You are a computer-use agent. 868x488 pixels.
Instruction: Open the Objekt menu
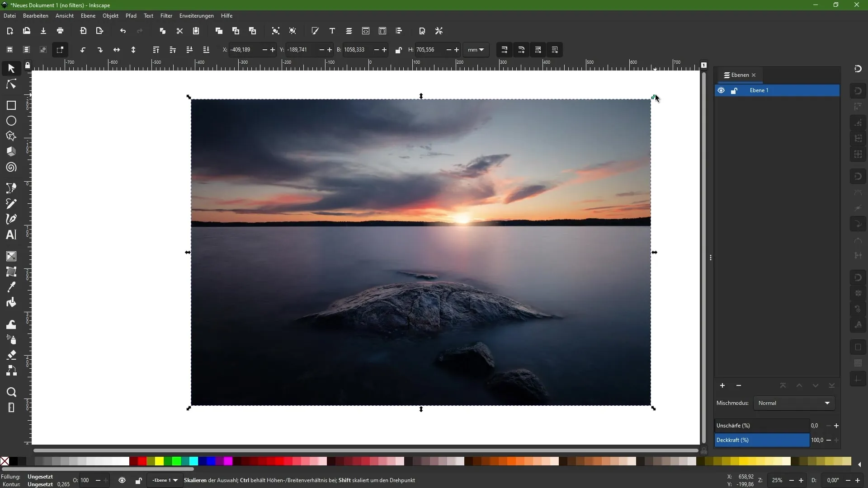coord(110,16)
